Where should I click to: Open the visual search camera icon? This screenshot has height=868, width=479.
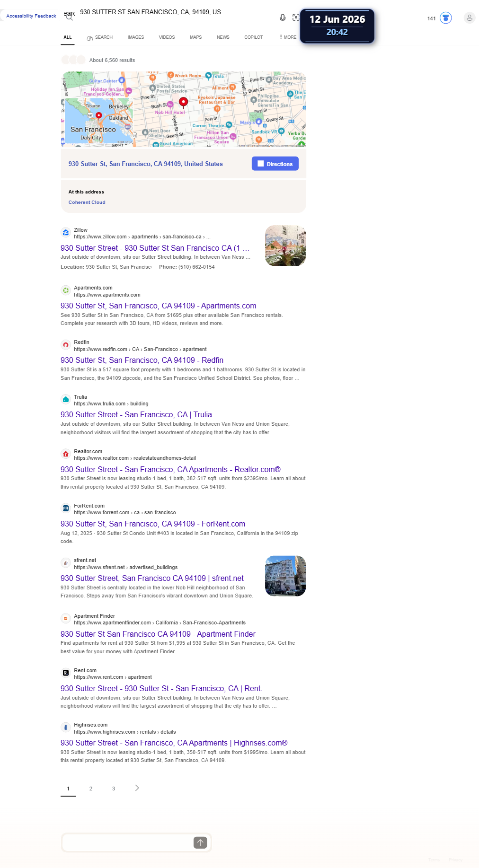tap(296, 18)
